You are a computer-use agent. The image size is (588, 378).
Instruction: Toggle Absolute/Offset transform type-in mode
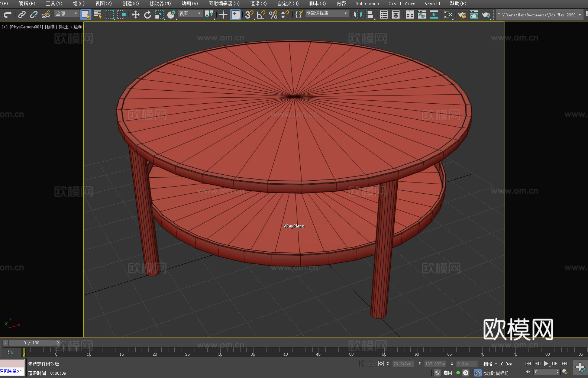click(381, 364)
